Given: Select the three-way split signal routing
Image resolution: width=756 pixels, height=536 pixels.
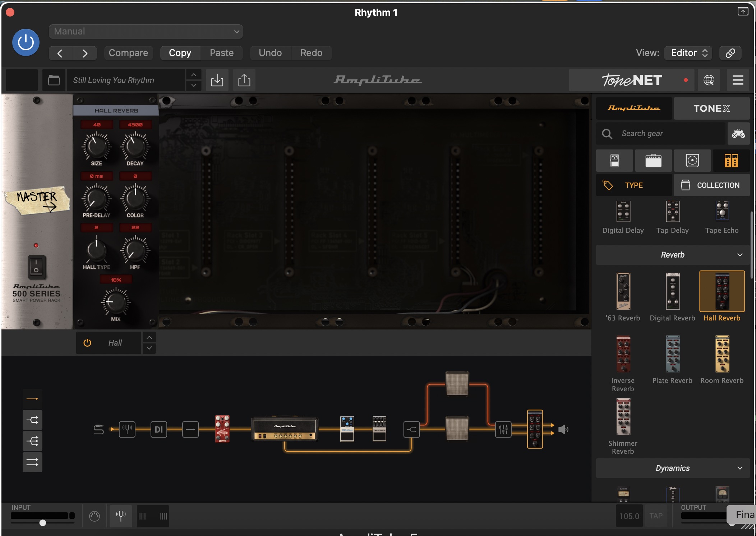Looking at the screenshot, I should coord(32,441).
